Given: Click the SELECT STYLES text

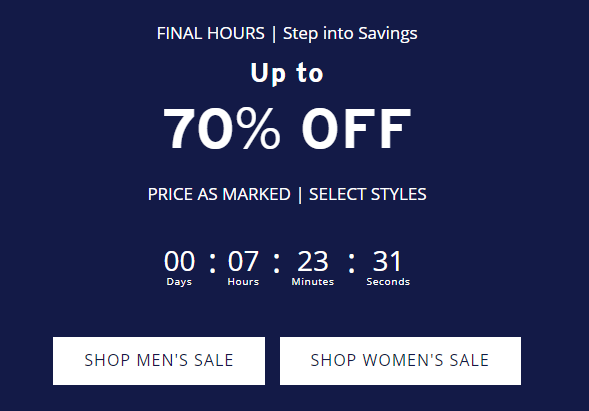Looking at the screenshot, I should pyautogui.click(x=368, y=194).
